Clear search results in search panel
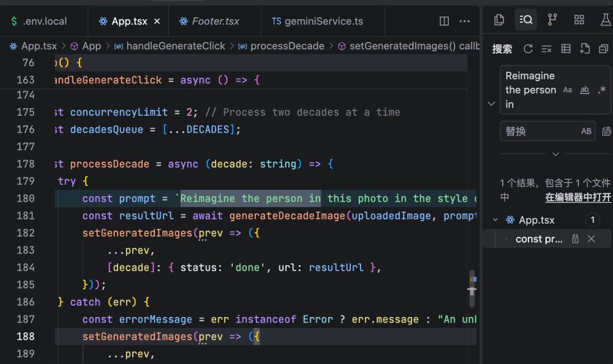613x364 pixels. pos(547,49)
